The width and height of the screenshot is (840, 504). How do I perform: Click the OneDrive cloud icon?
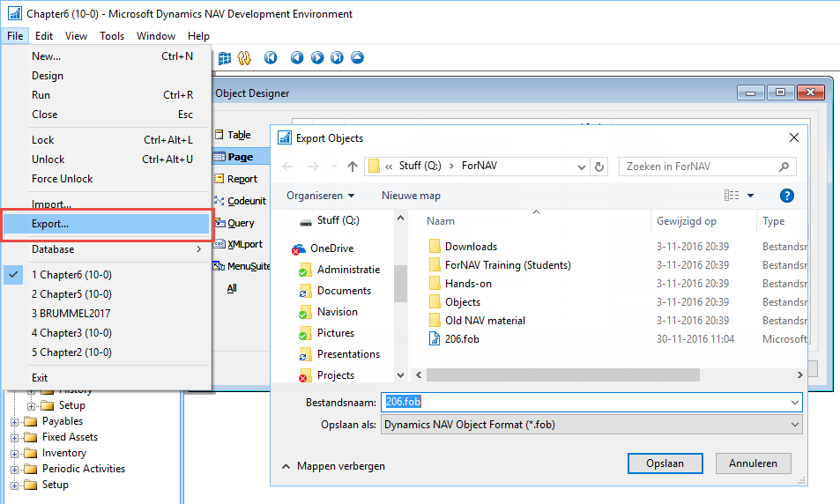(299, 248)
